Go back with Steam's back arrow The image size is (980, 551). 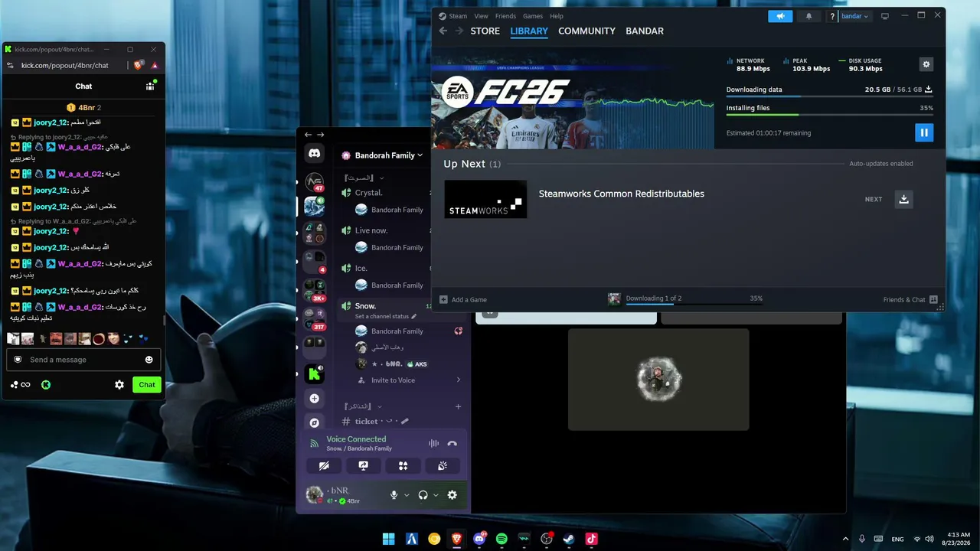443,31
